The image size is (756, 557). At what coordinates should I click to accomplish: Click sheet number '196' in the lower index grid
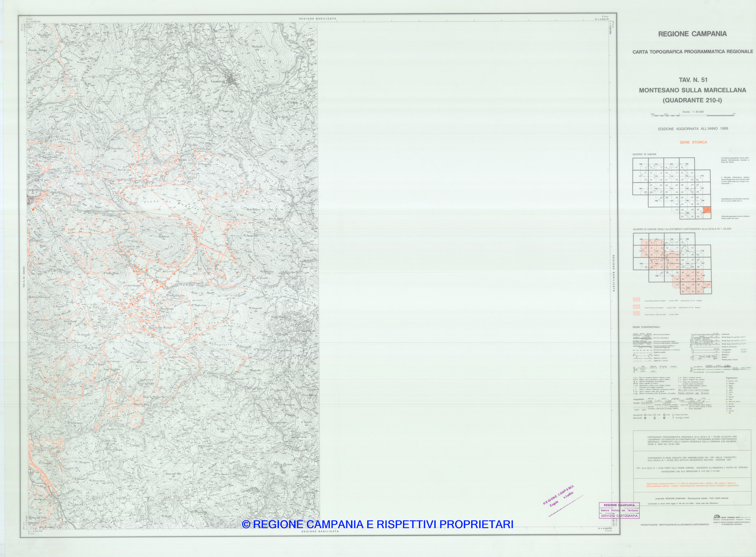(x=657, y=276)
